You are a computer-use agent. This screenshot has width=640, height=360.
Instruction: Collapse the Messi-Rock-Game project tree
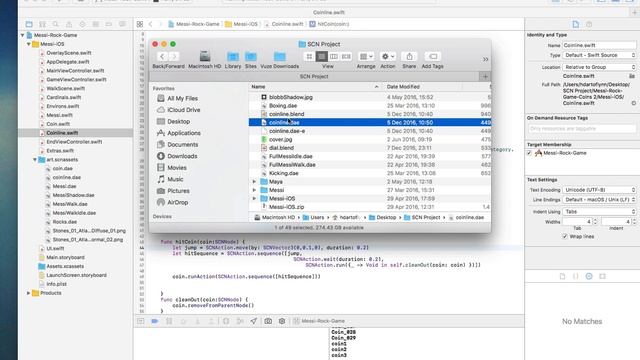[x=23, y=35]
